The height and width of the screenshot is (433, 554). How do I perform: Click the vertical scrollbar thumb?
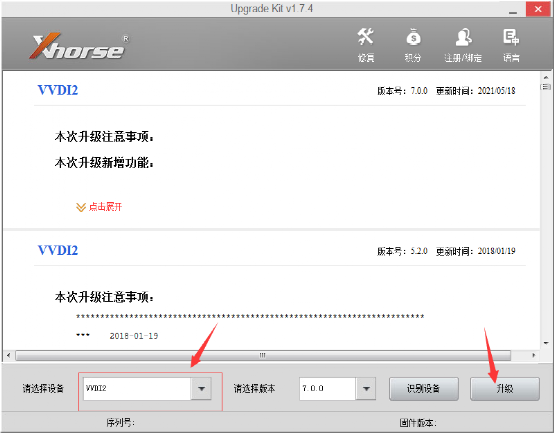click(546, 87)
